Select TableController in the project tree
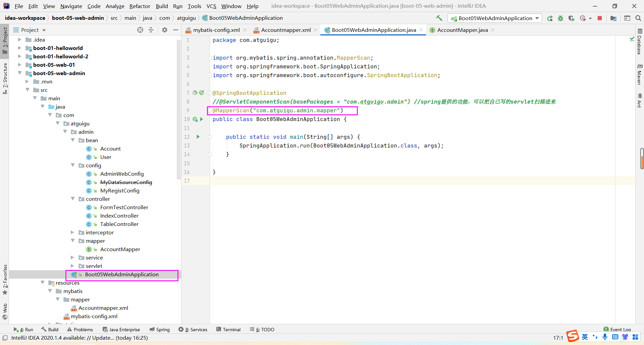 pos(119,224)
